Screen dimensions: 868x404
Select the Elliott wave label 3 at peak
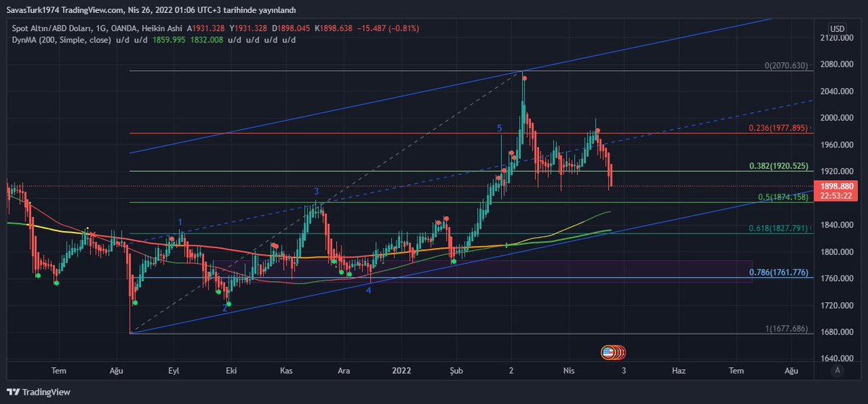click(316, 191)
